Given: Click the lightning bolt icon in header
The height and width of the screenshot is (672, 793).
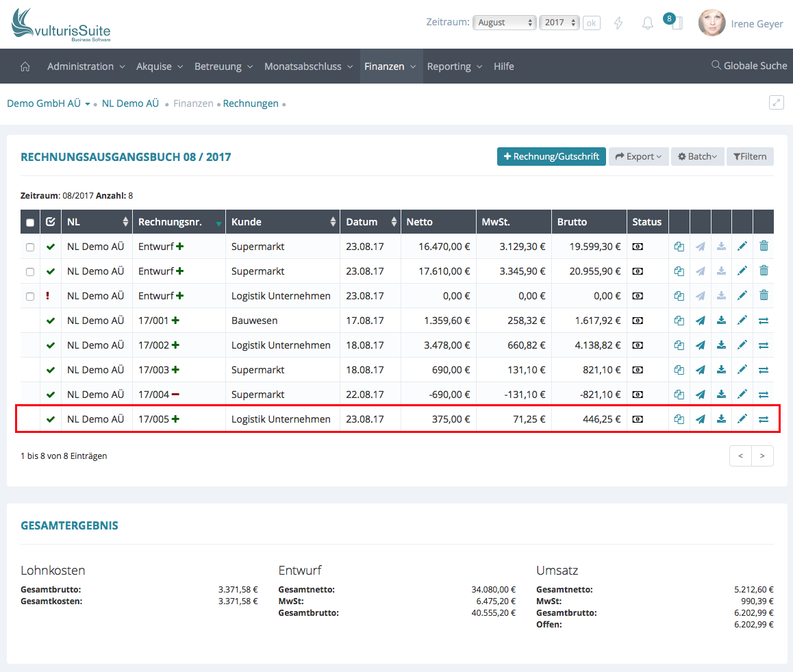Looking at the screenshot, I should pyautogui.click(x=618, y=23).
